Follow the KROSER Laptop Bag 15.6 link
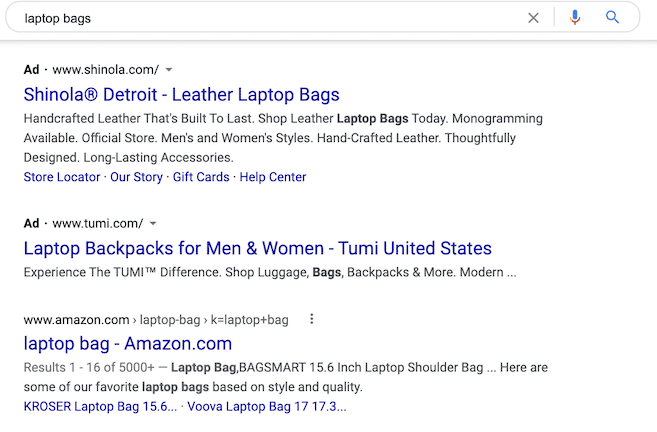The image size is (657, 432). (x=101, y=406)
